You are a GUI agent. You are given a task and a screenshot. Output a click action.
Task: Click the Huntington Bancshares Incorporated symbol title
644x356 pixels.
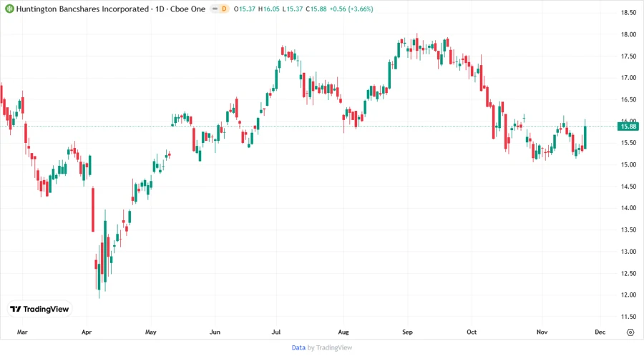[x=82, y=9]
